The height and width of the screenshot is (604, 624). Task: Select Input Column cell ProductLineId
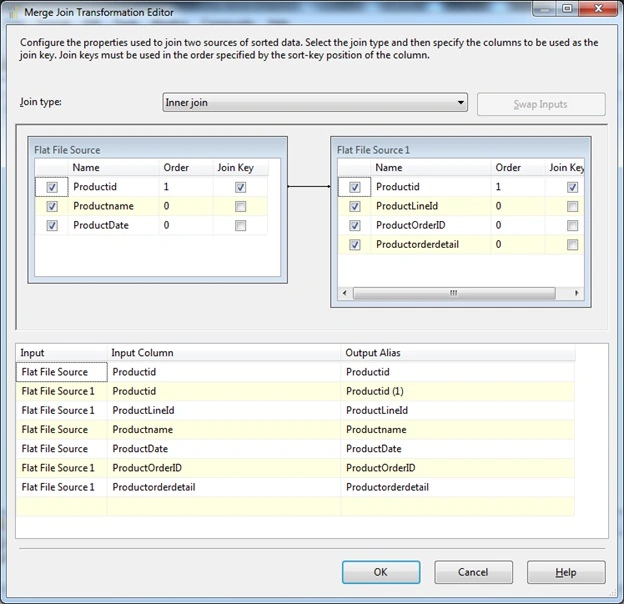tap(224, 411)
